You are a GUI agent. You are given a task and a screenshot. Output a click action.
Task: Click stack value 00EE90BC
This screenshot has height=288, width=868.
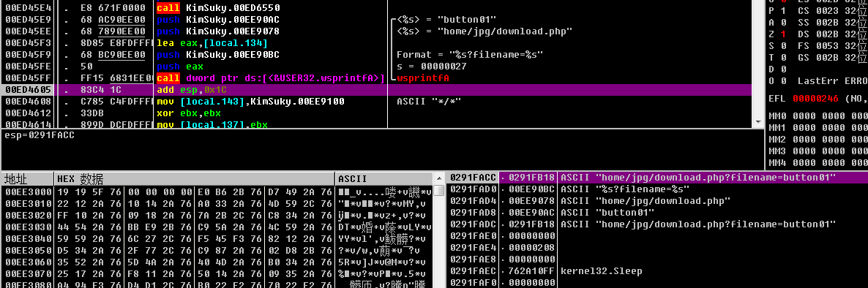532,189
